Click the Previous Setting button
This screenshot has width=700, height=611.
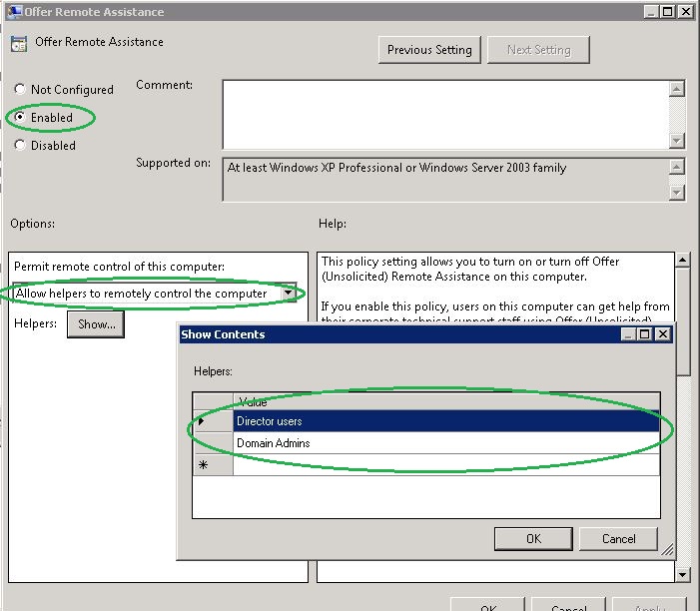pos(430,50)
